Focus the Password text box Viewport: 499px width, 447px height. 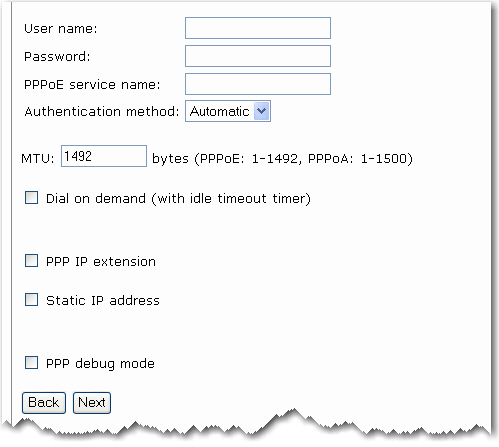click(258, 56)
